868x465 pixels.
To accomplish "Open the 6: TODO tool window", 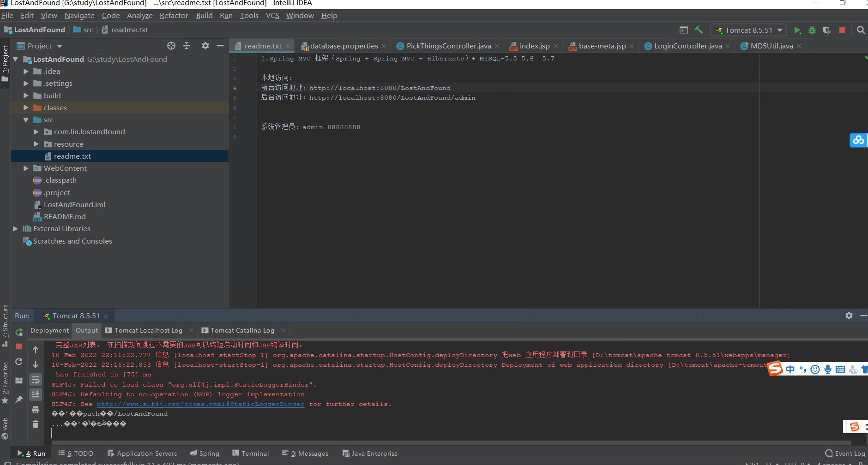I will click(x=76, y=453).
